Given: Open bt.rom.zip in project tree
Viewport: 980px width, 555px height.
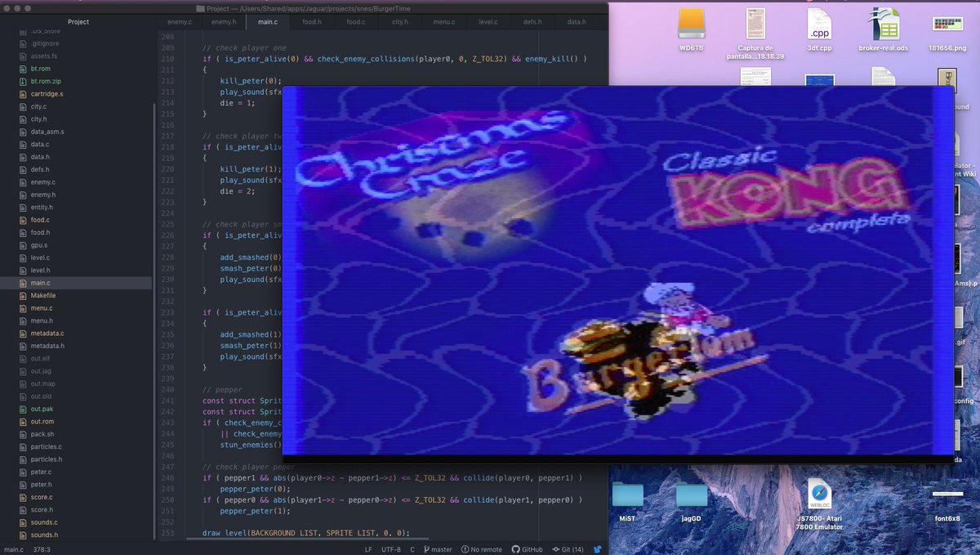Looking at the screenshot, I should [x=45, y=81].
